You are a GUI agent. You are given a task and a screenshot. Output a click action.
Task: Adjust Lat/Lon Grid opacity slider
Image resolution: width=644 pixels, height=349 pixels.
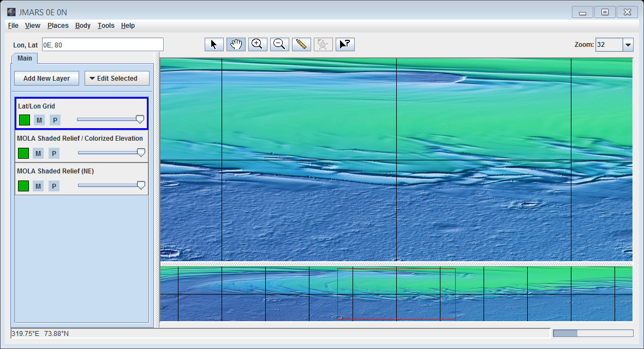point(110,119)
